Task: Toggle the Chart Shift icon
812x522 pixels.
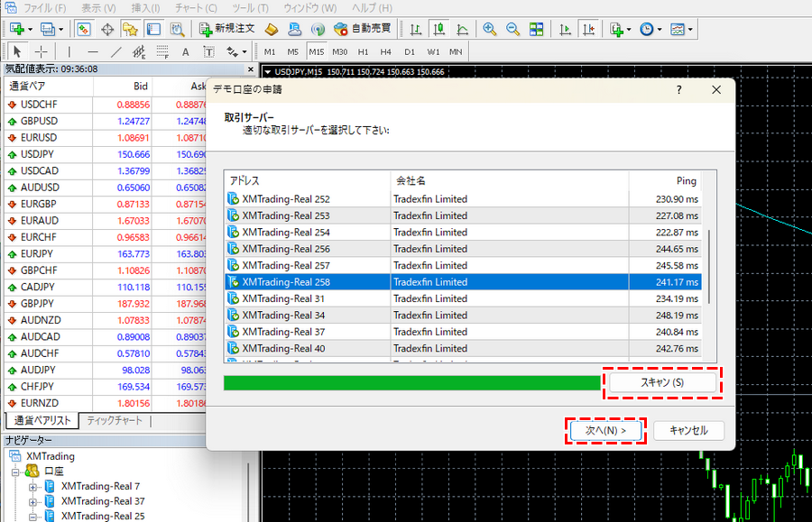Action: [588, 29]
